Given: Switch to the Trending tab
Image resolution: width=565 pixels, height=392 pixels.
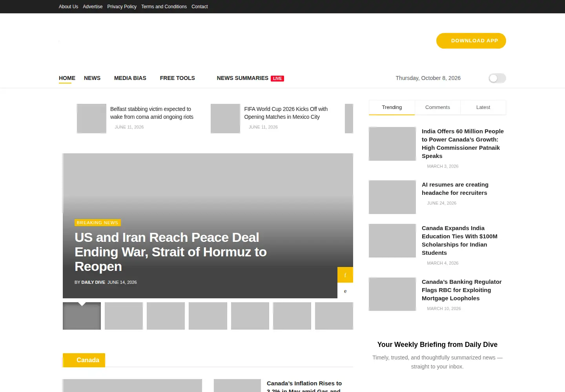Looking at the screenshot, I should tap(392, 107).
